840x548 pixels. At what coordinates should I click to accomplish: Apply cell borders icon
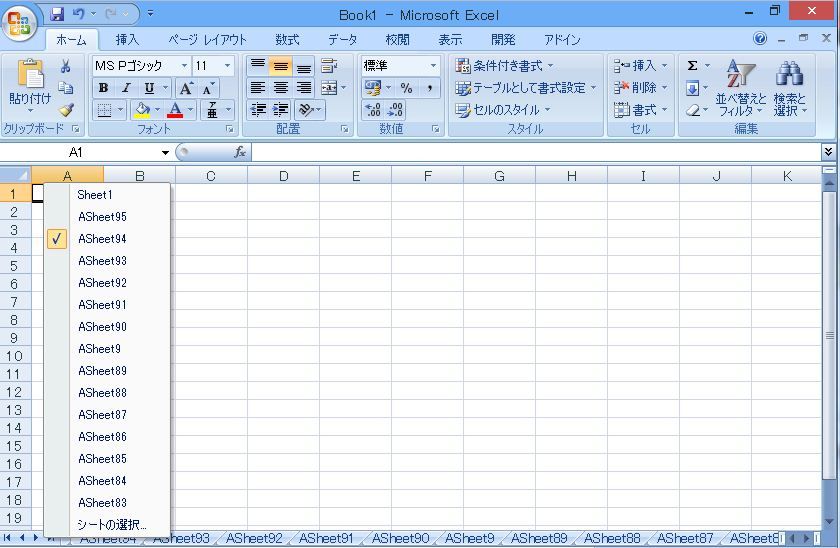click(104, 110)
